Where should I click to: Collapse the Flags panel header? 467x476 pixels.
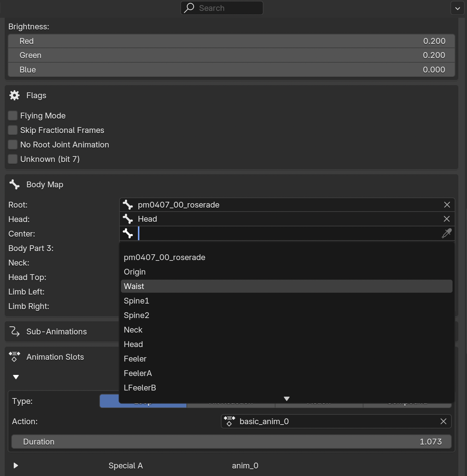pos(232,95)
